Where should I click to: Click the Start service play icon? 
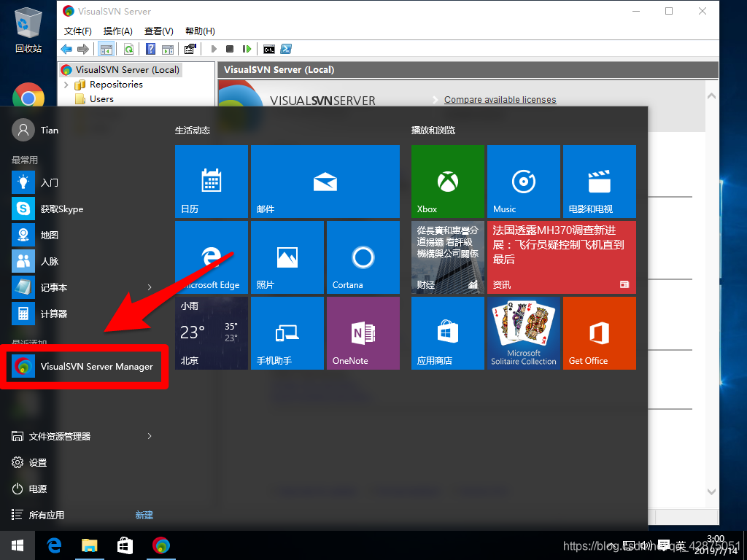[x=214, y=49]
